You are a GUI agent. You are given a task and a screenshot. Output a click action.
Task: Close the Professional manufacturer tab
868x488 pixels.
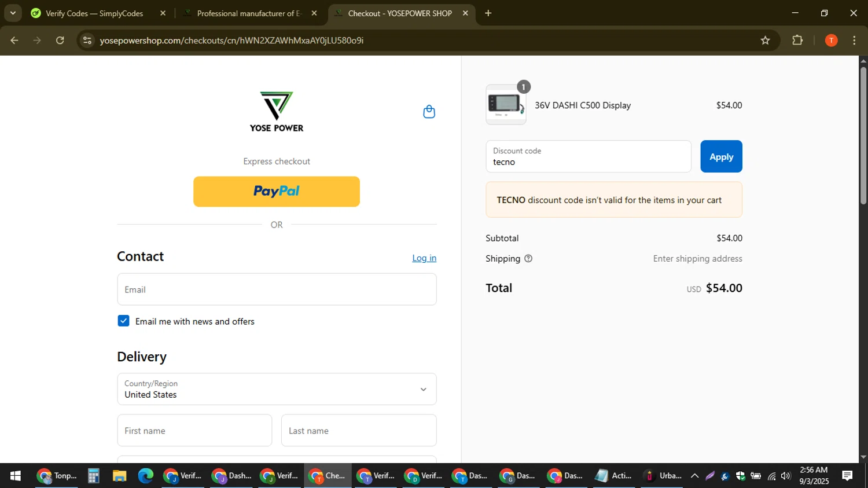click(314, 13)
